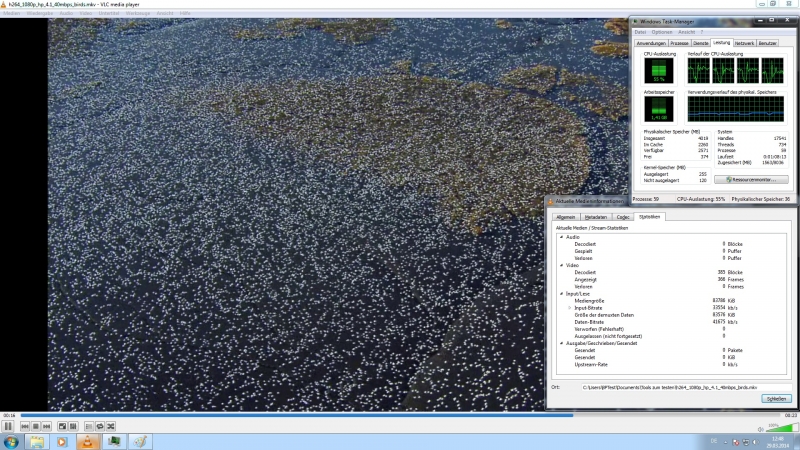
Task: Switch to Metadaten tab in media info
Action: click(595, 217)
